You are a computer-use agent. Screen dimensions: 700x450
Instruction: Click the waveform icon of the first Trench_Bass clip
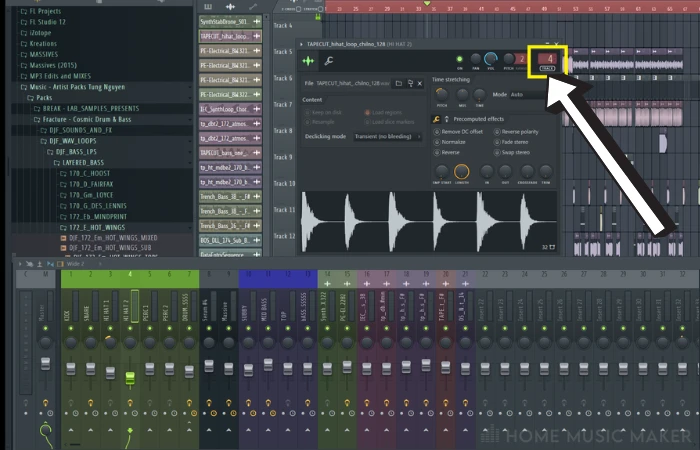click(x=257, y=196)
